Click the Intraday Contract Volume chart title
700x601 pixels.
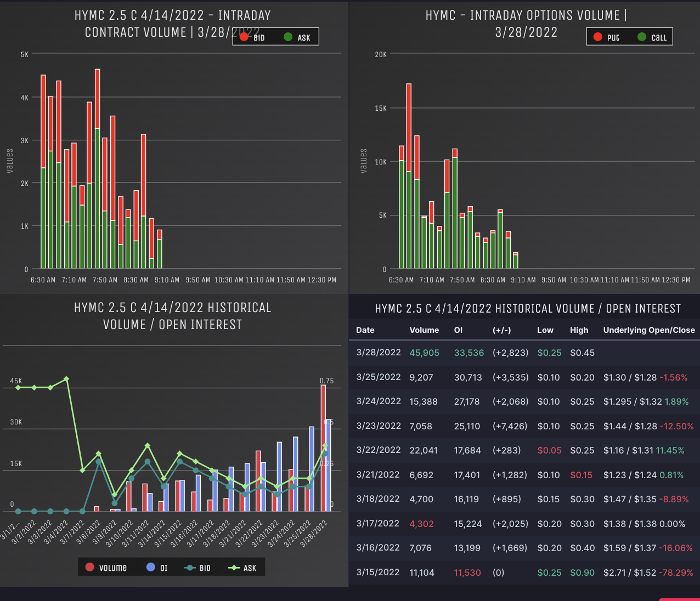[173, 24]
